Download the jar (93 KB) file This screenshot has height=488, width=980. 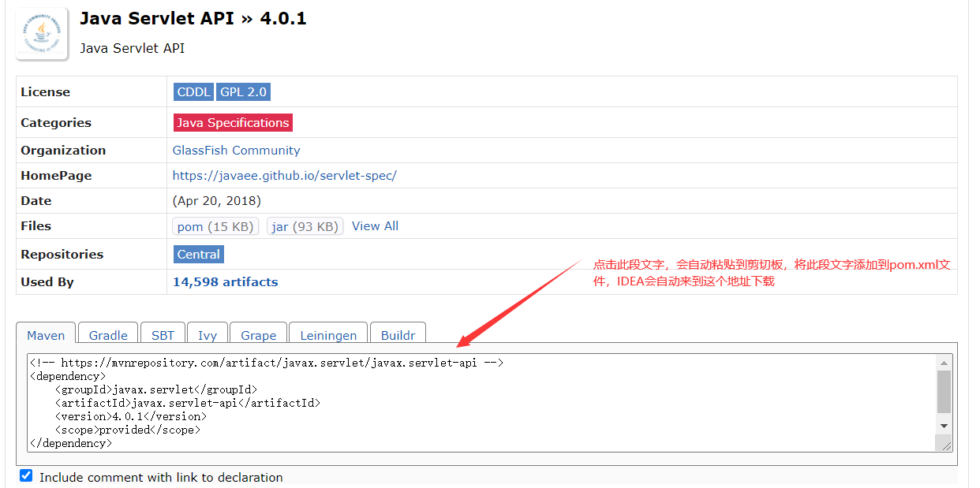(x=305, y=226)
